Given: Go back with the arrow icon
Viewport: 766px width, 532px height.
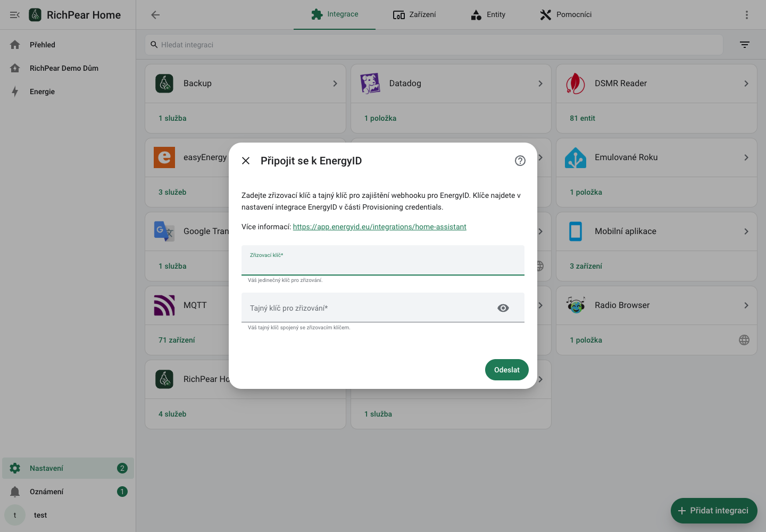Looking at the screenshot, I should (x=155, y=15).
